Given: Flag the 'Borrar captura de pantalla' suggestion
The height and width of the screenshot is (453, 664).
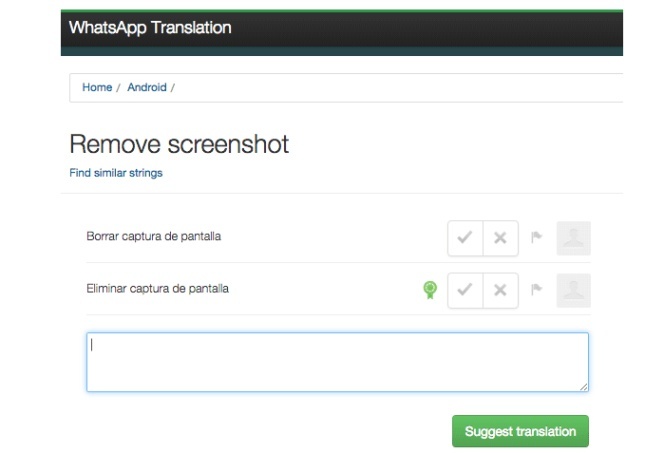Looking at the screenshot, I should tap(536, 238).
